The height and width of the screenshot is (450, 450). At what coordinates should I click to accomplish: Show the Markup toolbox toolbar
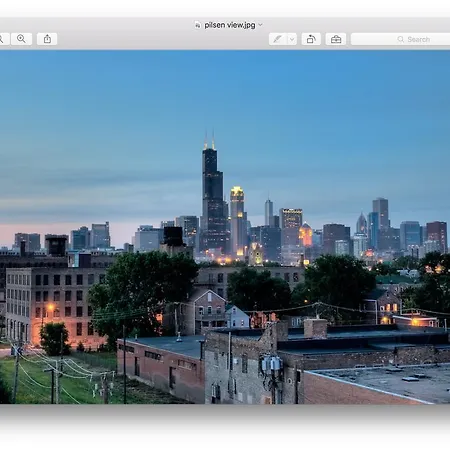pyautogui.click(x=336, y=39)
